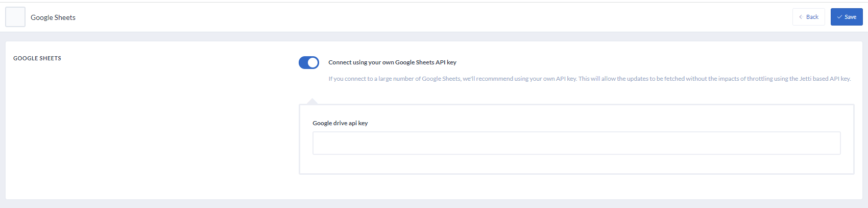Disable the own Google Sheets API key toggle
The image size is (868, 208).
[x=309, y=62]
